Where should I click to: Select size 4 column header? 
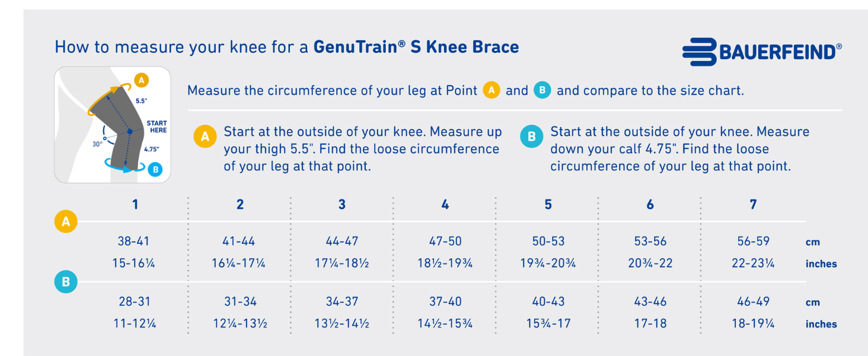click(x=445, y=205)
